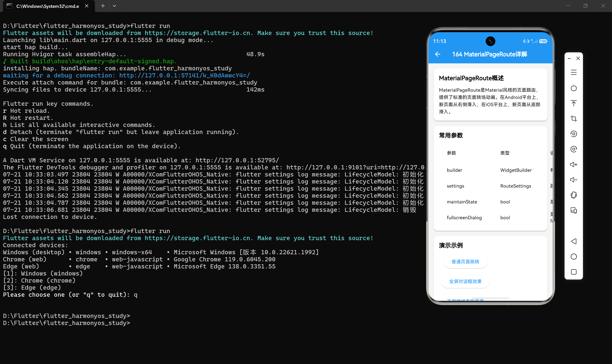Tap the 全屏对话框效果 button

[465, 282]
